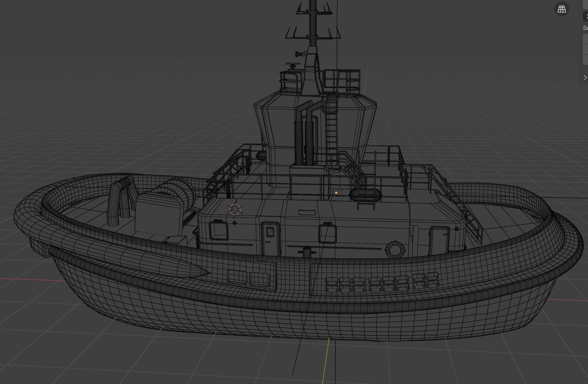Expand the collapsed sidebar panel via its chevron
Image resolution: width=588 pixels, height=384 pixels.
click(x=585, y=77)
